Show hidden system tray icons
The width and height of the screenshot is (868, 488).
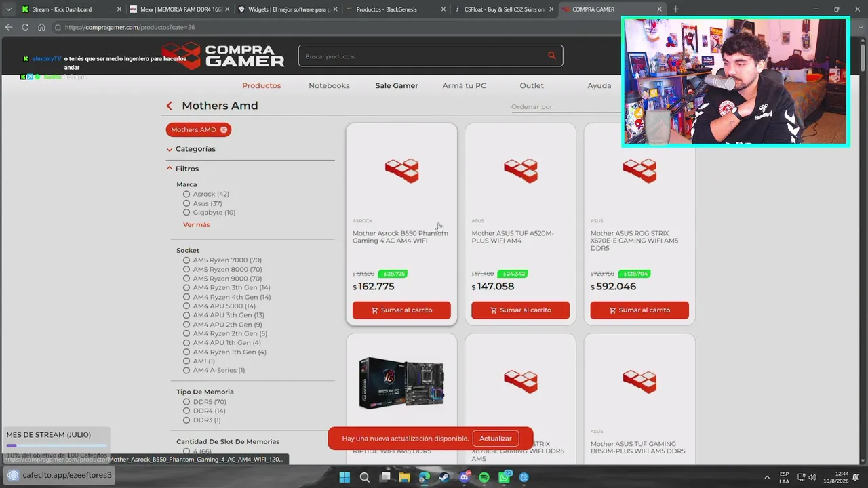(x=767, y=477)
